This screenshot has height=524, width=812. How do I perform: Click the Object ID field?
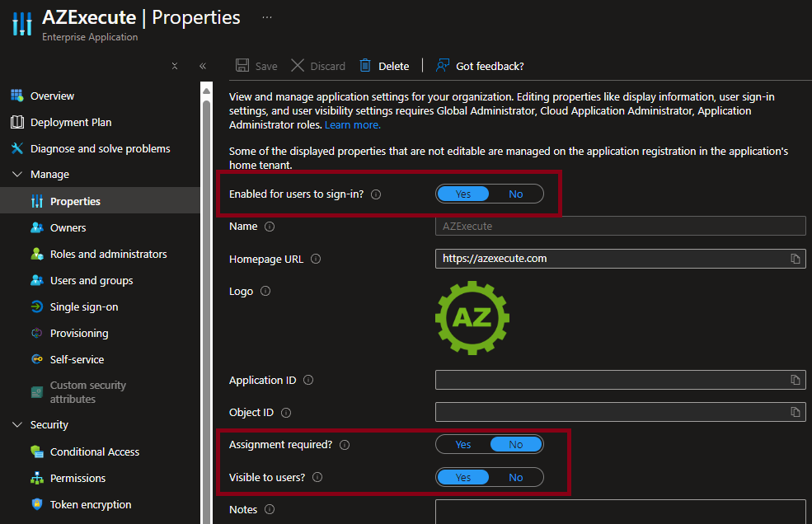[621, 412]
